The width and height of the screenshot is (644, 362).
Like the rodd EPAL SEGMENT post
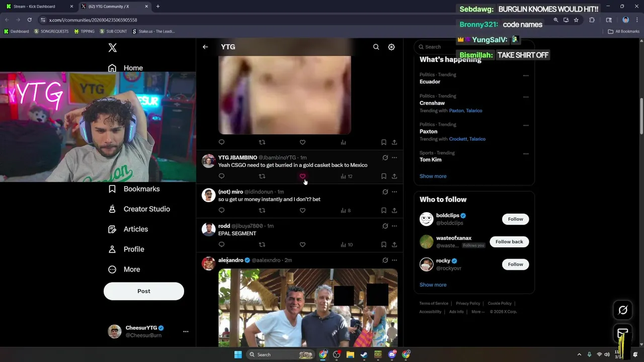tap(302, 245)
